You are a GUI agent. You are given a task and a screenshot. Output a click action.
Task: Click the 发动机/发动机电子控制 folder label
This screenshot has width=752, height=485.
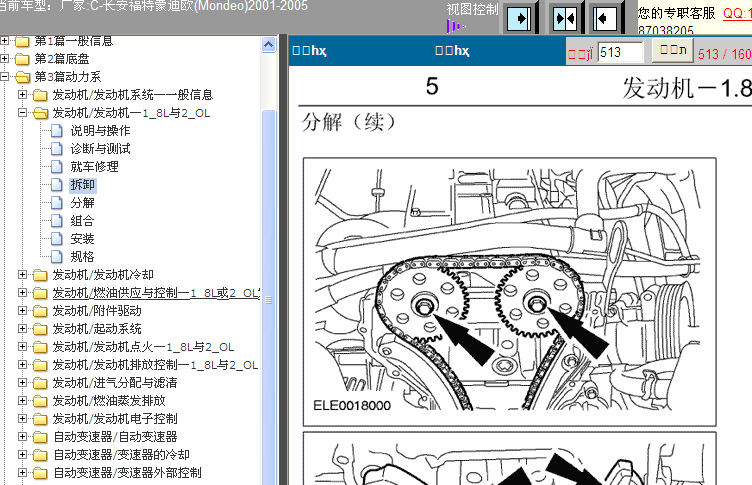pyautogui.click(x=115, y=419)
